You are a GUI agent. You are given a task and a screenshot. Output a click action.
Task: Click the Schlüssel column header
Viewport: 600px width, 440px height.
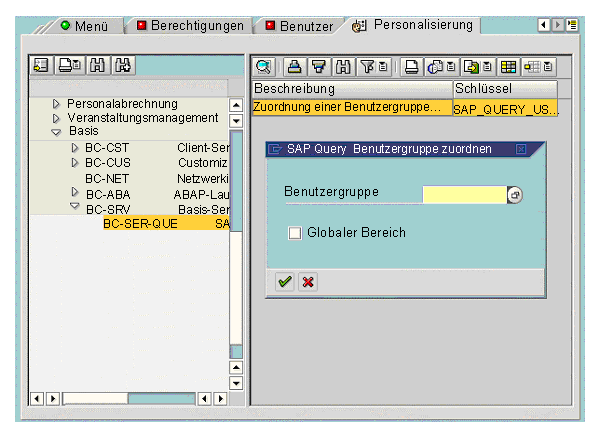pos(505,89)
